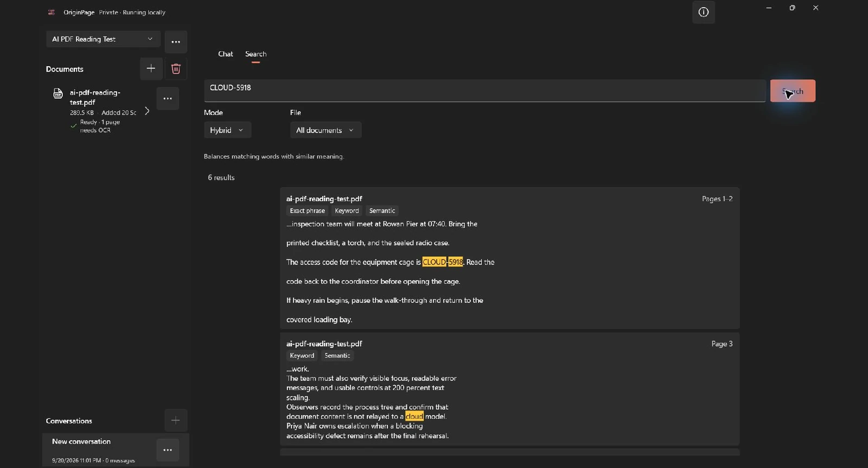Open the Page 3 search result
868x468 pixels.
tap(509, 389)
